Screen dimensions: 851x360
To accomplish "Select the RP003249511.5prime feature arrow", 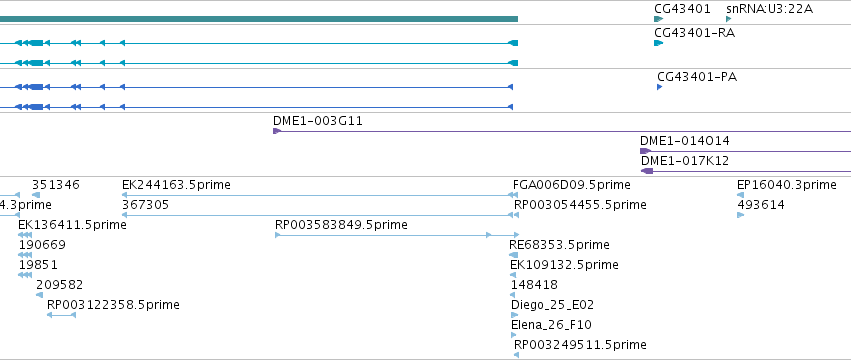I will pos(516,355).
